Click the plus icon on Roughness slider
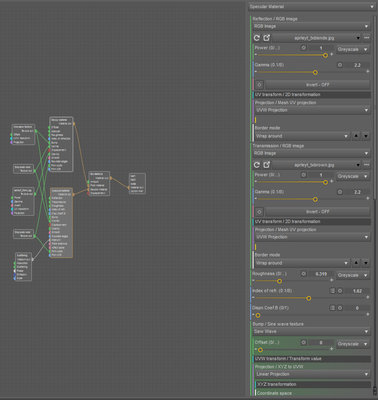Screen dimensions: 378x400 [x=331, y=280]
